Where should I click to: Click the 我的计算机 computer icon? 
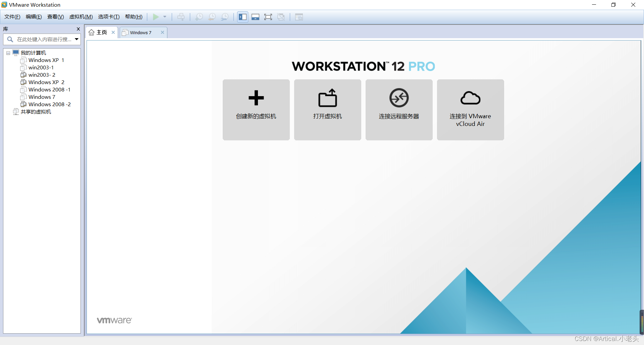(16, 53)
